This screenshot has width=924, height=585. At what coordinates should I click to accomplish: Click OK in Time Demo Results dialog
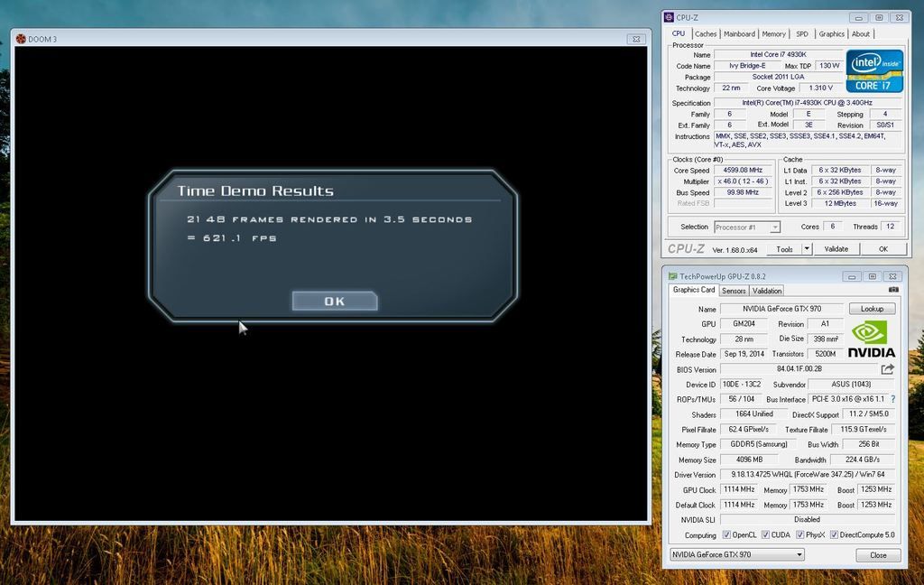tap(335, 301)
